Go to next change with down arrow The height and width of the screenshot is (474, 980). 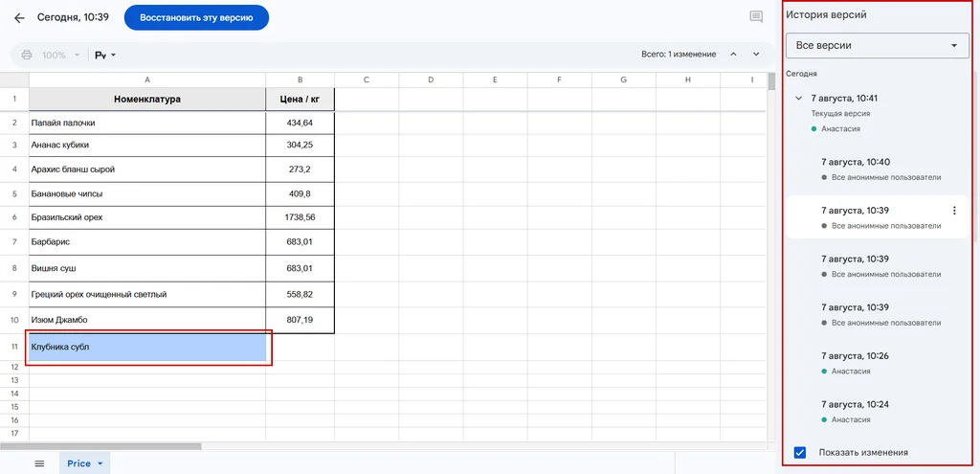(756, 55)
